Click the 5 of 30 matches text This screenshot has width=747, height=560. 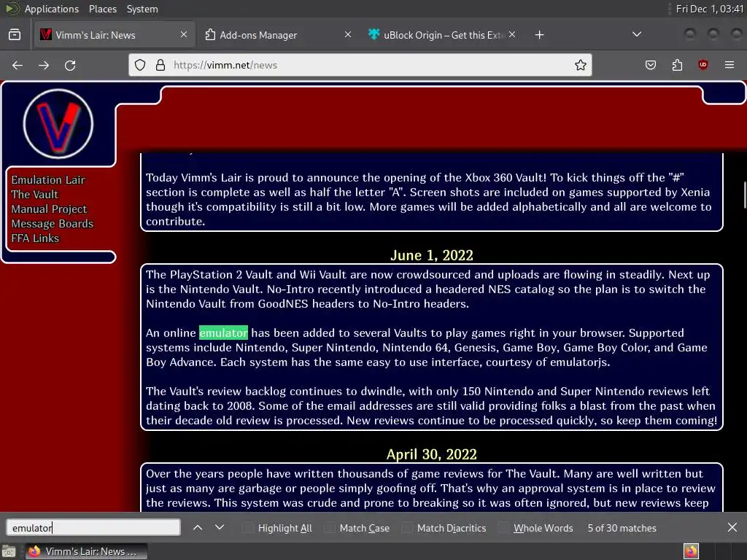pos(622,528)
